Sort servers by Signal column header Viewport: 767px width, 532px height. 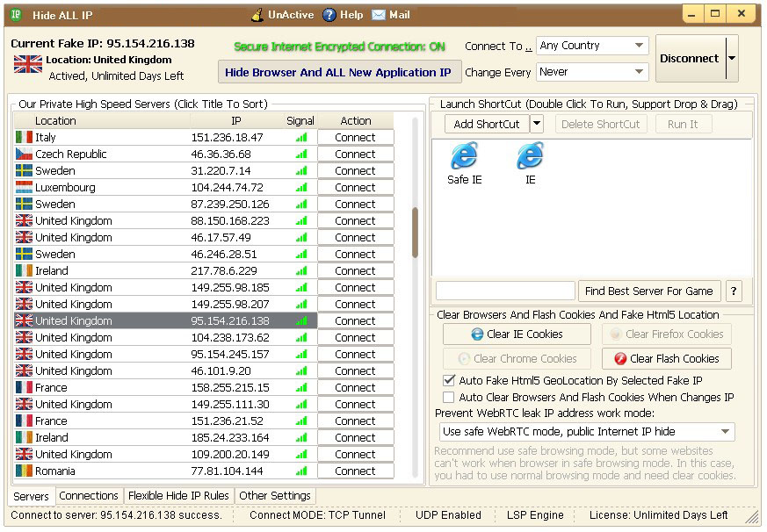300,121
